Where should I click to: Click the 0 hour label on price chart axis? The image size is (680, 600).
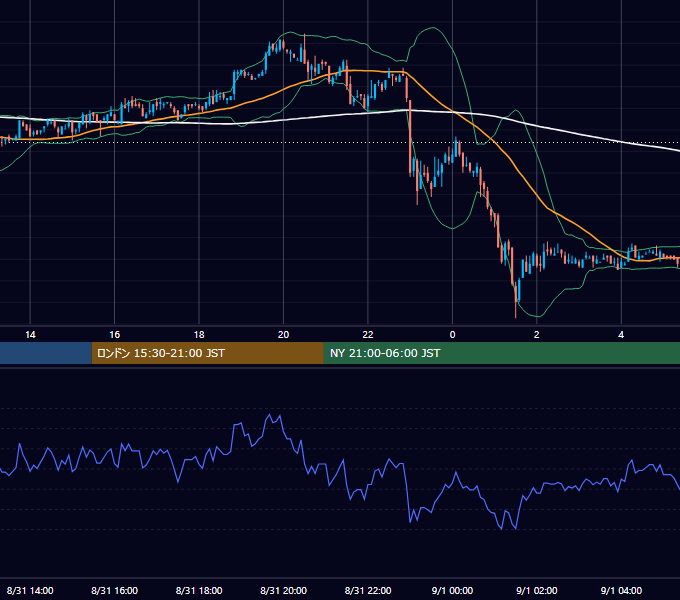pos(452,335)
